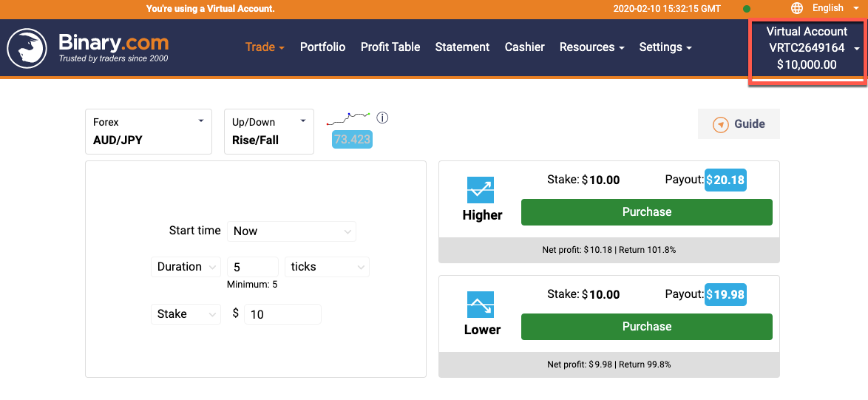Click the Lower falling-chart icon
This screenshot has width=868, height=400.
[481, 305]
